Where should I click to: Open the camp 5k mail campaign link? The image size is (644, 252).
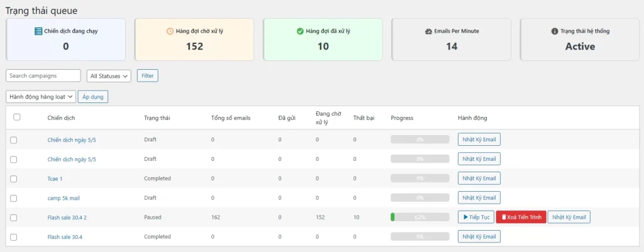[64, 198]
